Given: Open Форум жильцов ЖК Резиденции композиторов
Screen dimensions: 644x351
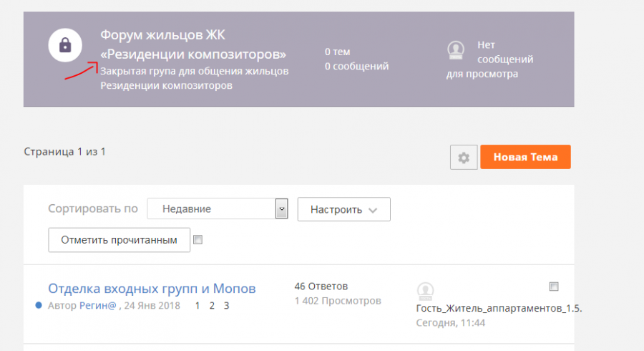Looking at the screenshot, I should coord(193,44).
